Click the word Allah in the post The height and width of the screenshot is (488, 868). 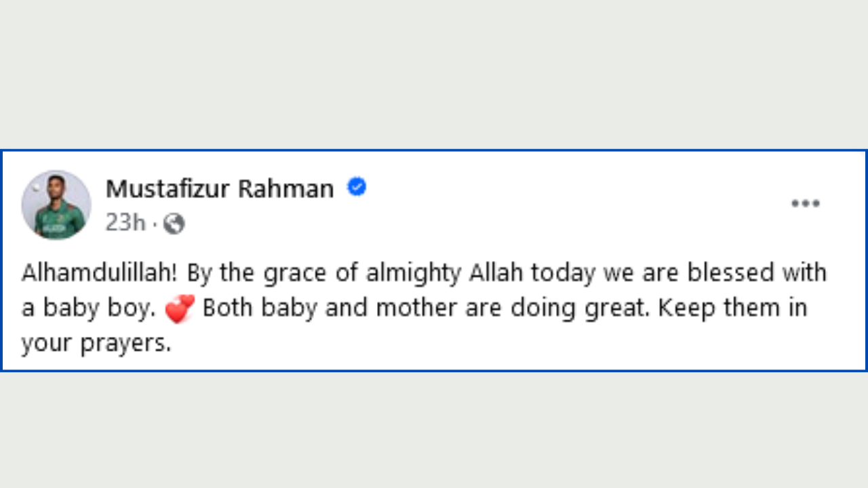496,272
